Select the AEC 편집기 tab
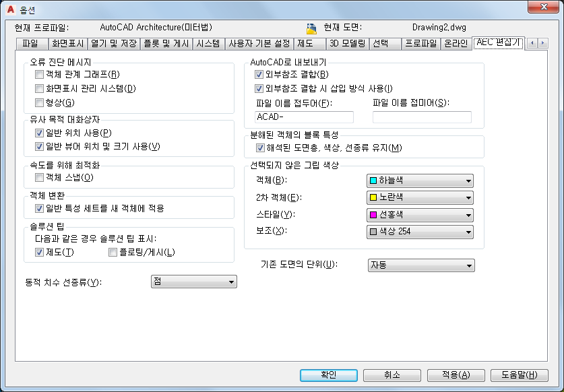Image resolution: width=564 pixels, height=392 pixels. (x=498, y=42)
